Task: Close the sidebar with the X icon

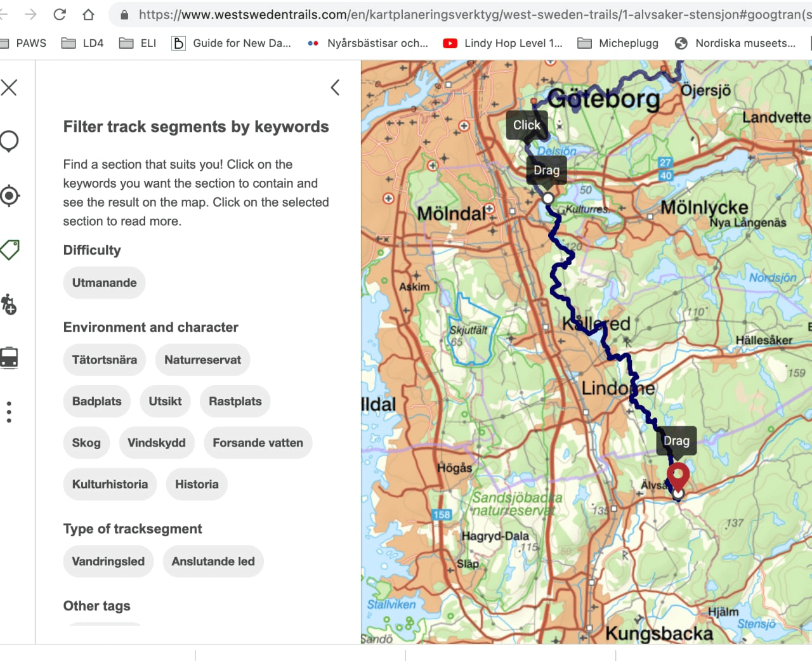Action: (9, 88)
